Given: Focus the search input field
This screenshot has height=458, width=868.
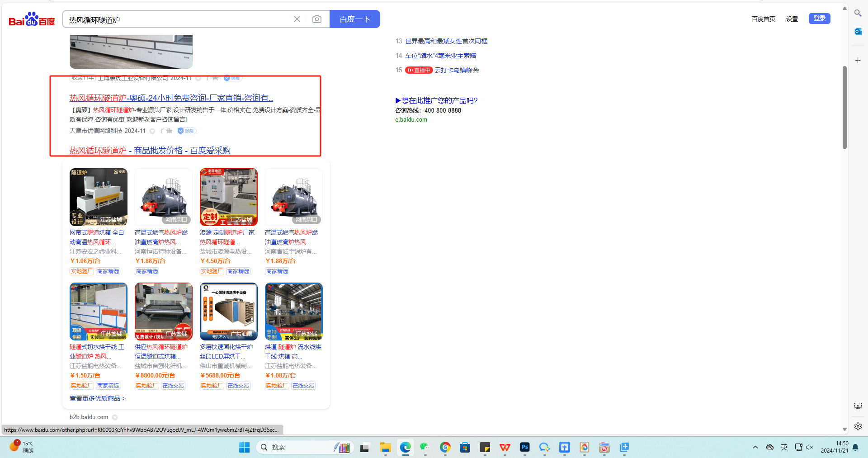Looking at the screenshot, I should (179, 19).
